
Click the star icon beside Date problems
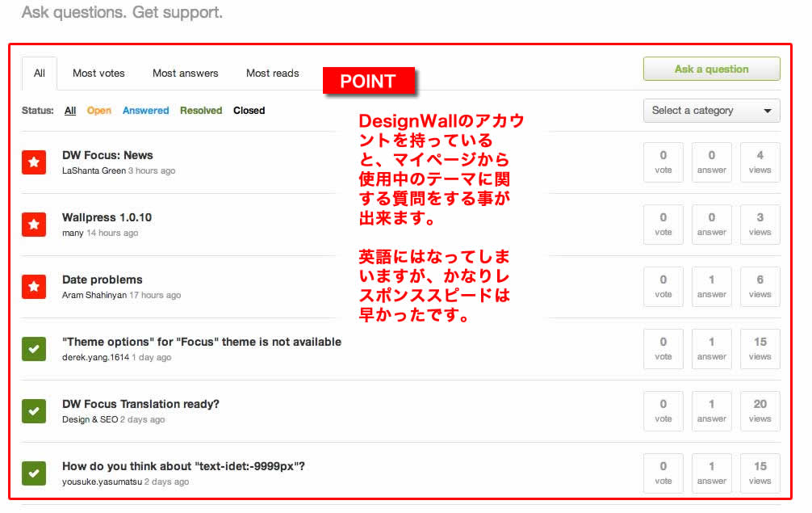point(34,287)
